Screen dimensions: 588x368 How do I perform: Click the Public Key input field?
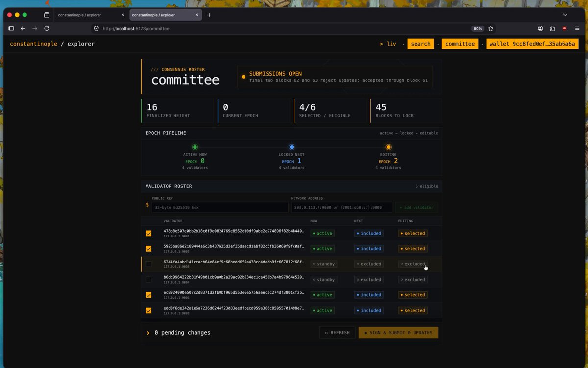pyautogui.click(x=220, y=207)
